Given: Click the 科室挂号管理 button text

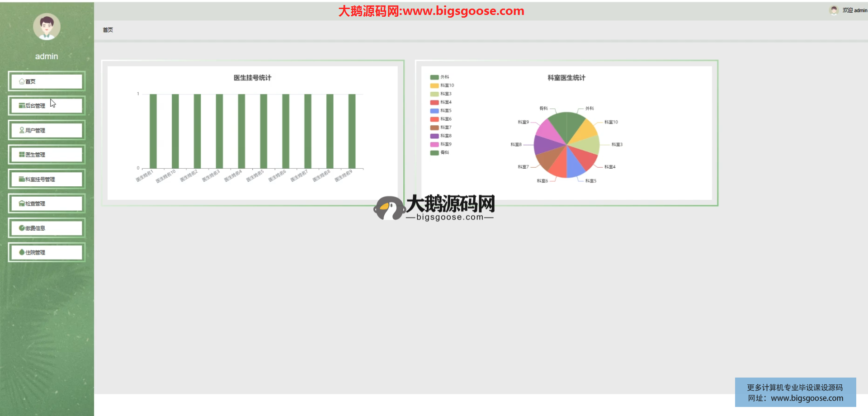Looking at the screenshot, I should click(x=40, y=180).
